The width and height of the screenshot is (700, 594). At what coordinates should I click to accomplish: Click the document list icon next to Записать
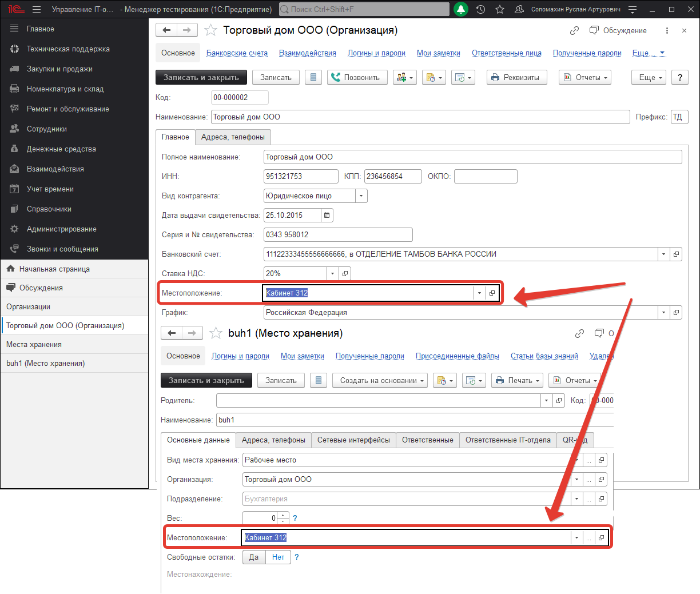coord(313,78)
